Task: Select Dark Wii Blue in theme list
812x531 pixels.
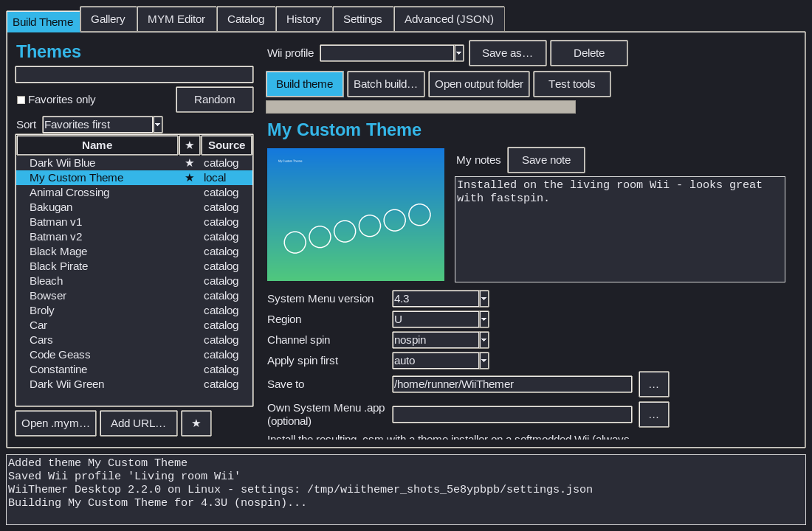Action: click(x=134, y=163)
